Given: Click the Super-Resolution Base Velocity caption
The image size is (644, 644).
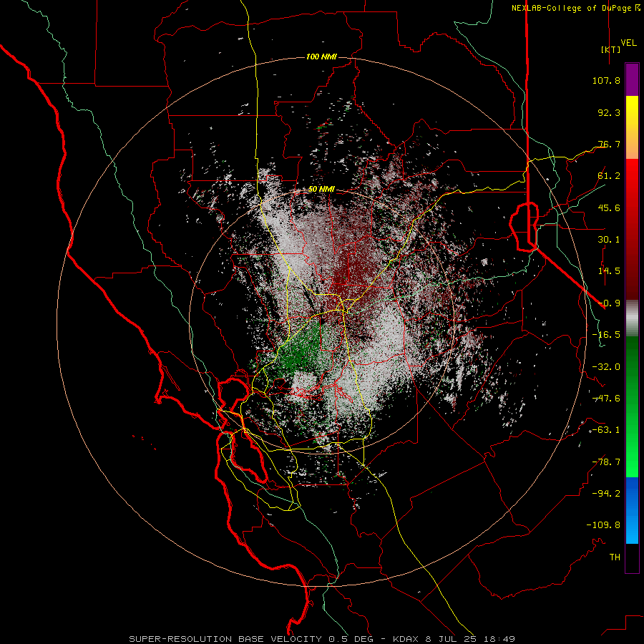Looking at the screenshot, I should 322,639.
